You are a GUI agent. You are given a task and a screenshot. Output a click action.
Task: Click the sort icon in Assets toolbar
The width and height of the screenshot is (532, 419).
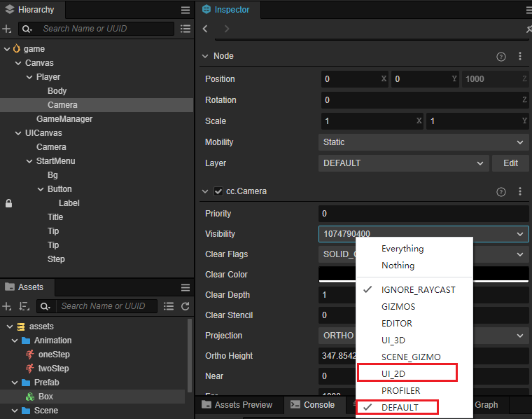point(24,306)
